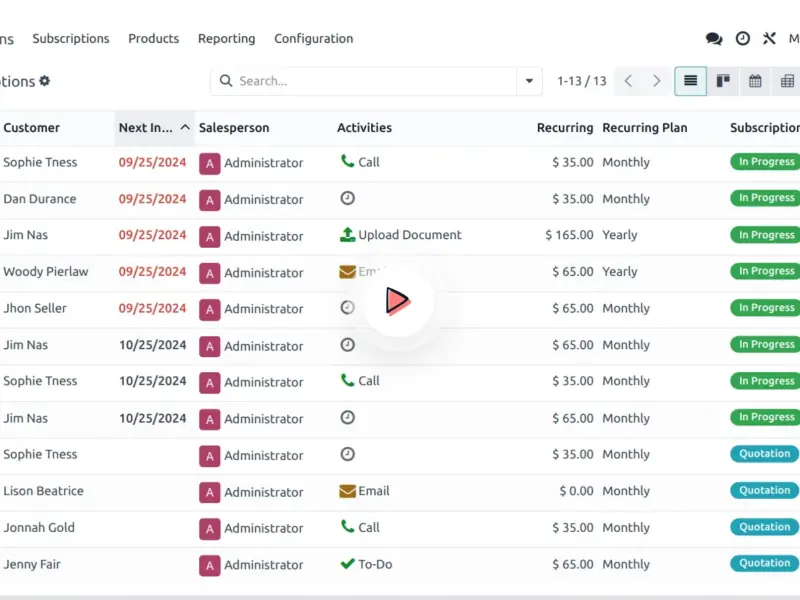
Task: Expand the search options dropdown arrow
Action: 529,81
